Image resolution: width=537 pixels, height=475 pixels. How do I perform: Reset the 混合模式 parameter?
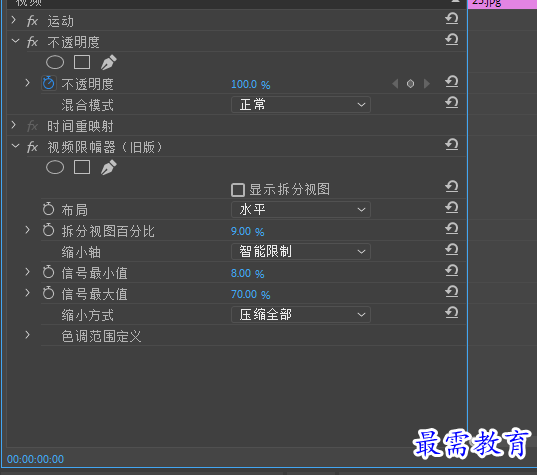(452, 103)
